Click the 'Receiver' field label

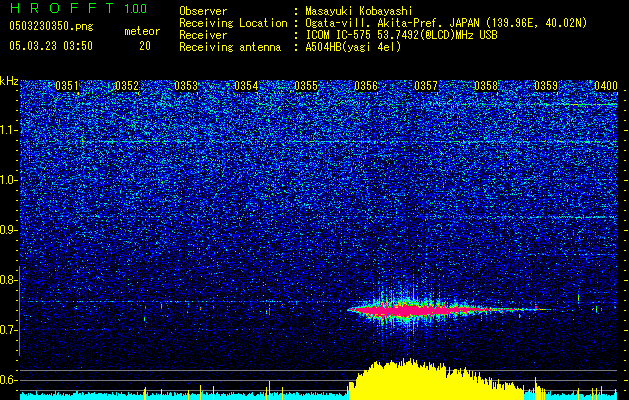tap(203, 35)
